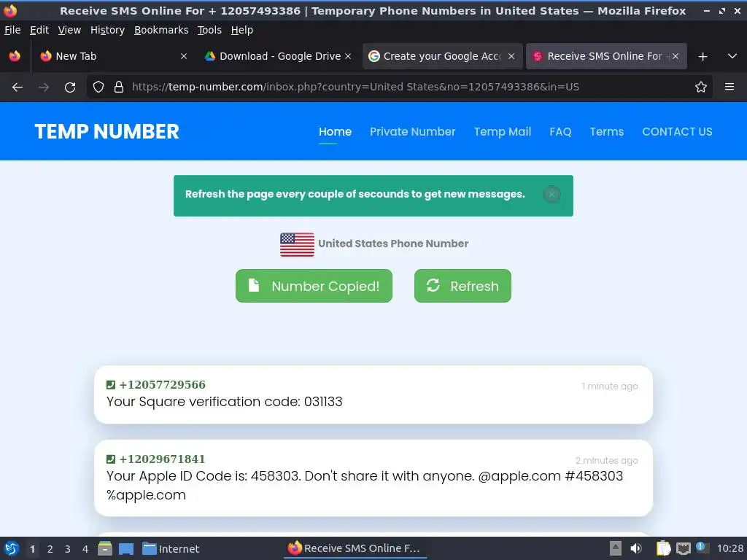Screen dimensions: 747x560
Task: Click the United States Phone Number heading
Action: pyautogui.click(x=393, y=244)
